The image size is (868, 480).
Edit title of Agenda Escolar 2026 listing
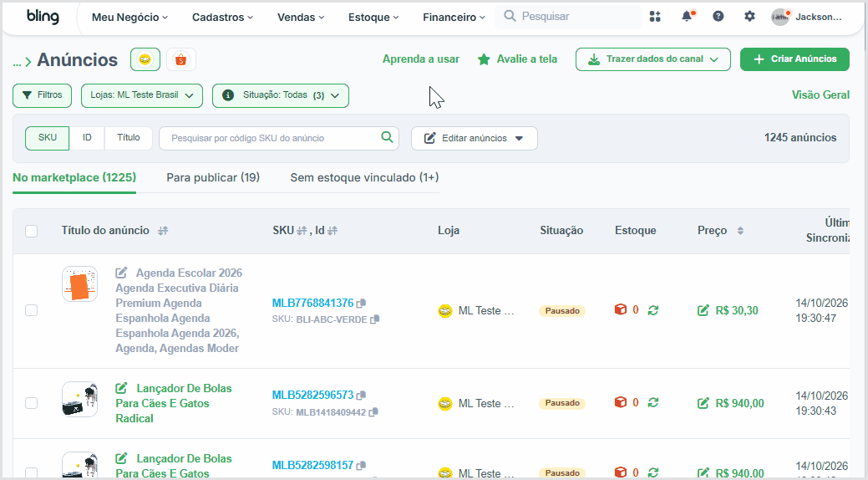[x=121, y=273]
